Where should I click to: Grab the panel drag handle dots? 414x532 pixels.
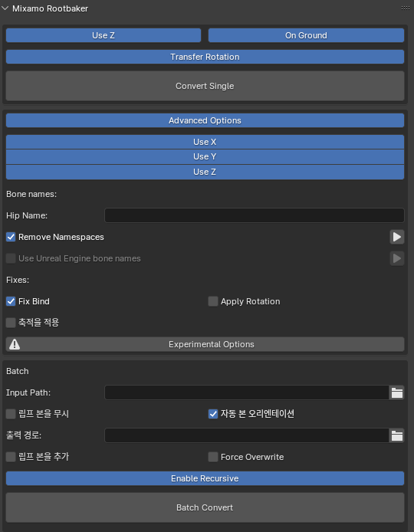[x=405, y=8]
